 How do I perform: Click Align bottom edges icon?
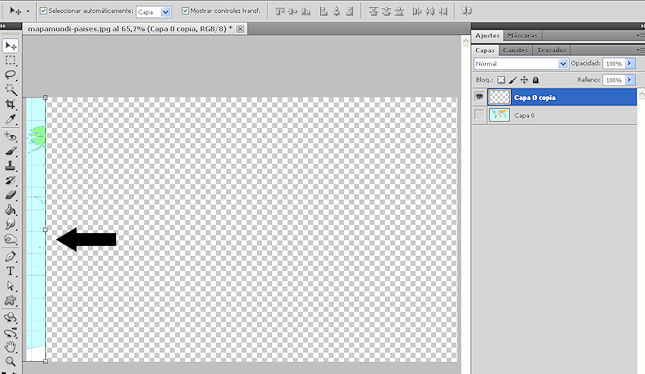[x=306, y=12]
